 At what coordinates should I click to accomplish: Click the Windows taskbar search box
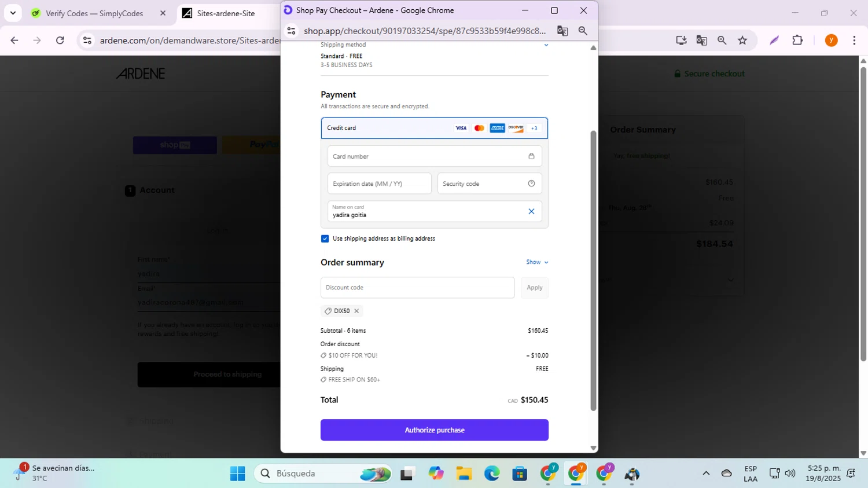click(323, 474)
